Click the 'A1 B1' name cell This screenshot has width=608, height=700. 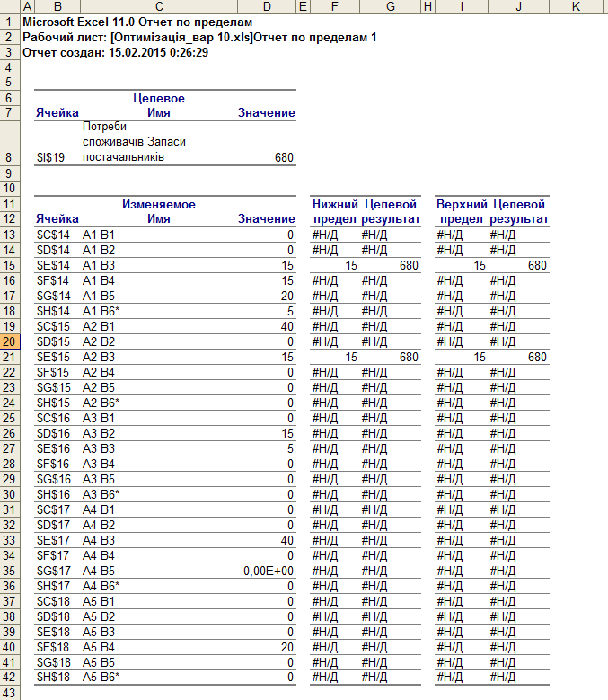(99, 235)
